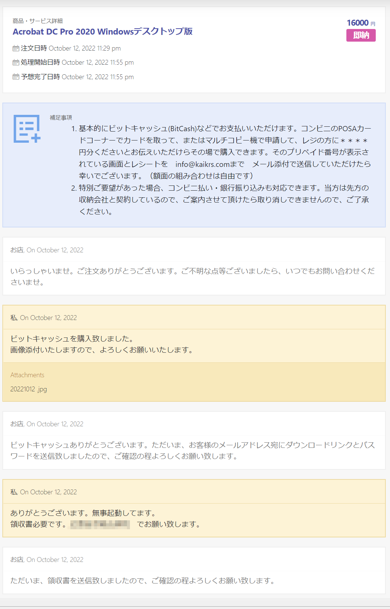The image size is (390, 609).
Task: Click the blurred text in the receipt request
Action: [100, 524]
